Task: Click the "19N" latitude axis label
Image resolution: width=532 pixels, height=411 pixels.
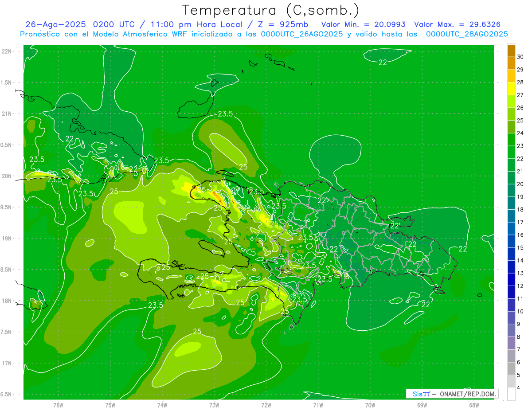Action: pos(8,239)
